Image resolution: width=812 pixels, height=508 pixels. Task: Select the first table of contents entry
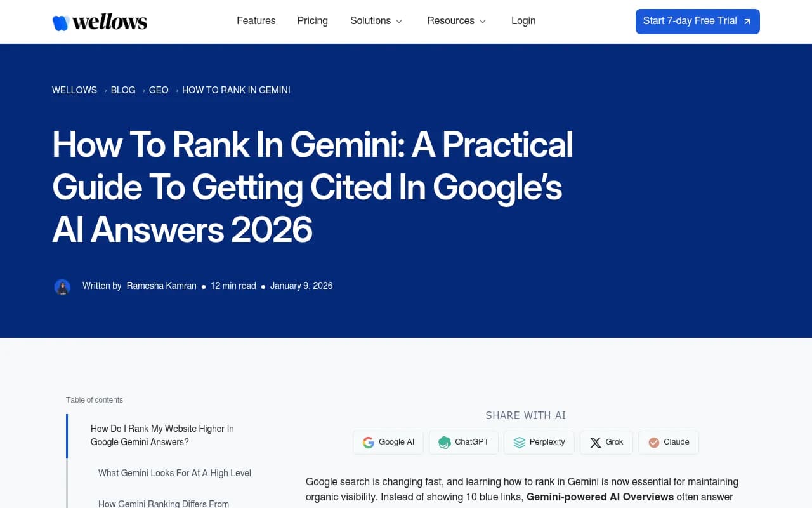[162, 435]
